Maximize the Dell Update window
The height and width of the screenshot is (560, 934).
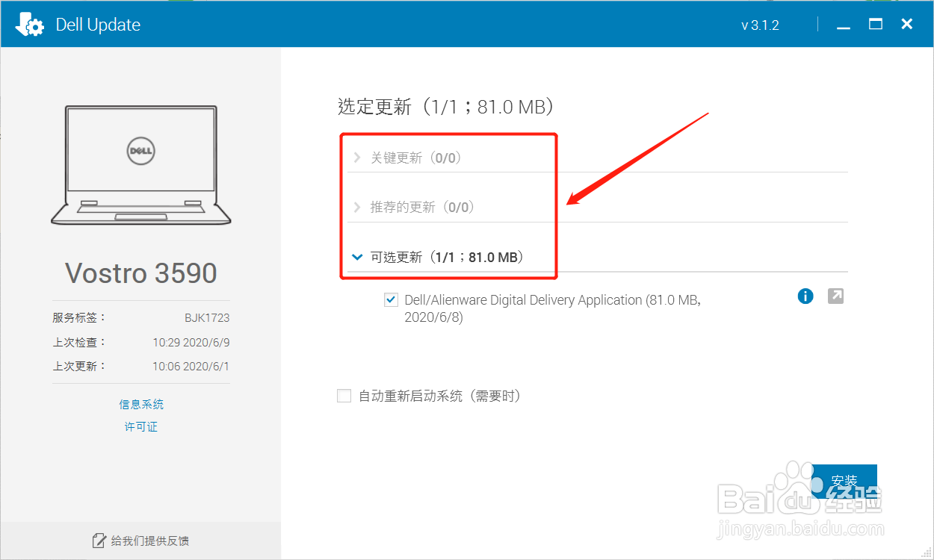[876, 25]
